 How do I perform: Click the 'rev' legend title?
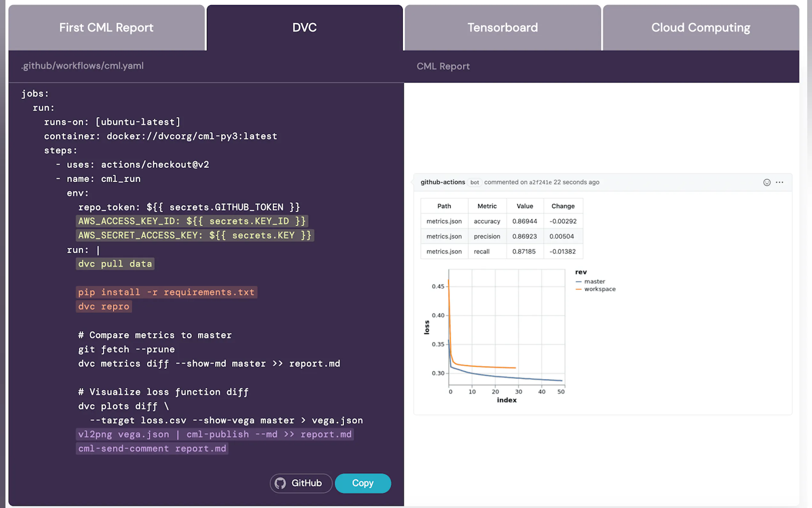tap(581, 272)
